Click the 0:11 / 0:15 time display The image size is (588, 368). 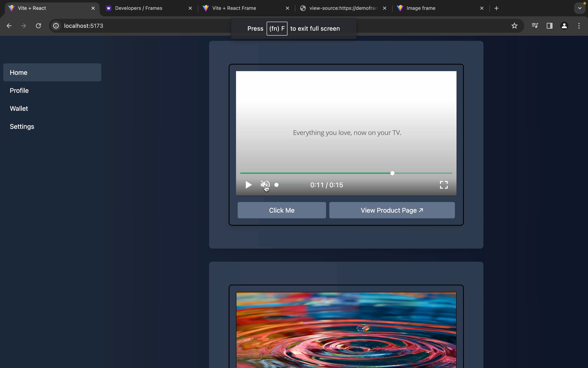coord(327,185)
